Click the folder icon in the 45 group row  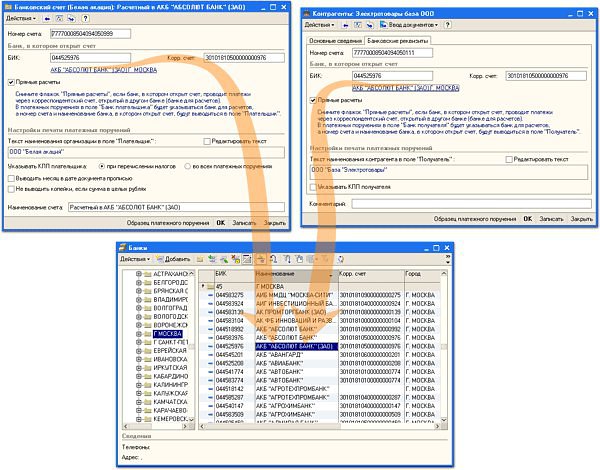(211, 284)
